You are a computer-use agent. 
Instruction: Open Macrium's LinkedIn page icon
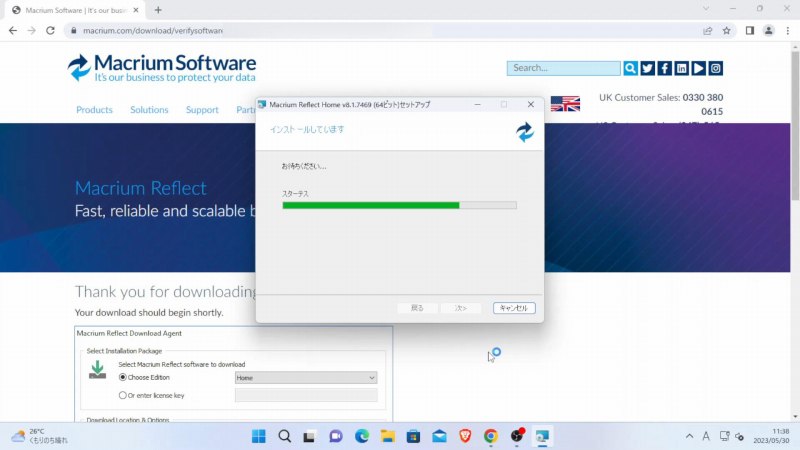[682, 68]
